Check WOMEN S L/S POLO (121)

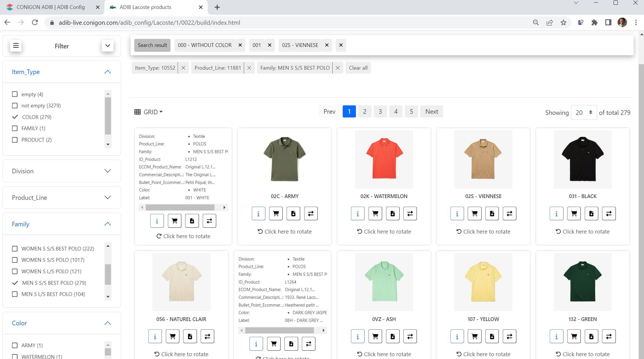tap(15, 271)
